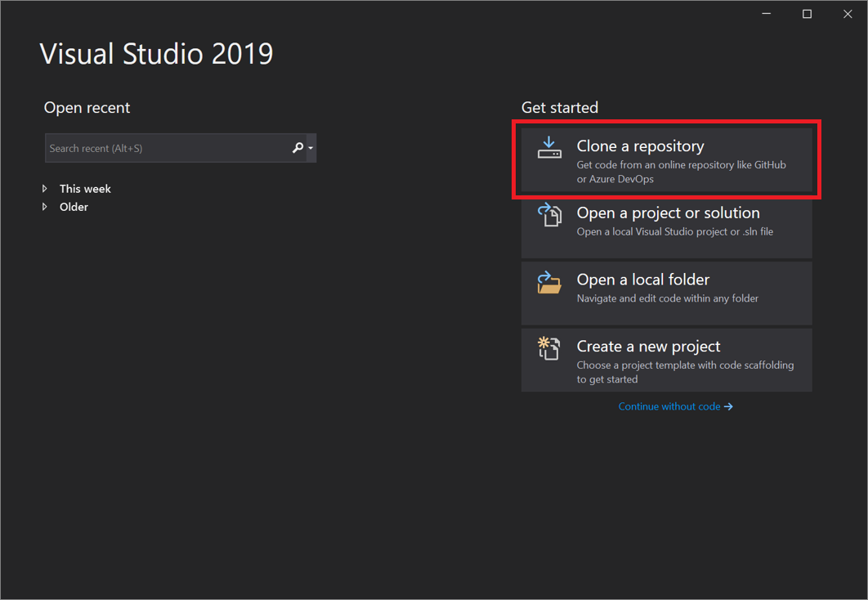Click the Create a new project icon

tap(549, 348)
